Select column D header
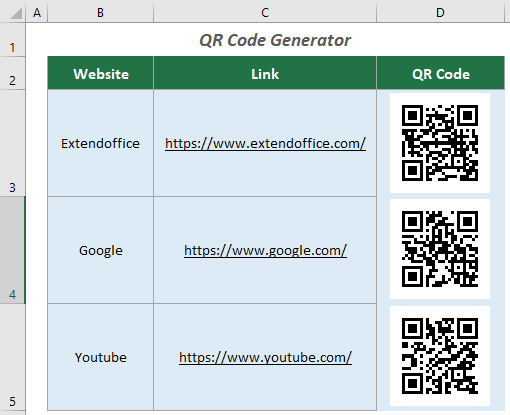This screenshot has width=510, height=415. click(440, 12)
